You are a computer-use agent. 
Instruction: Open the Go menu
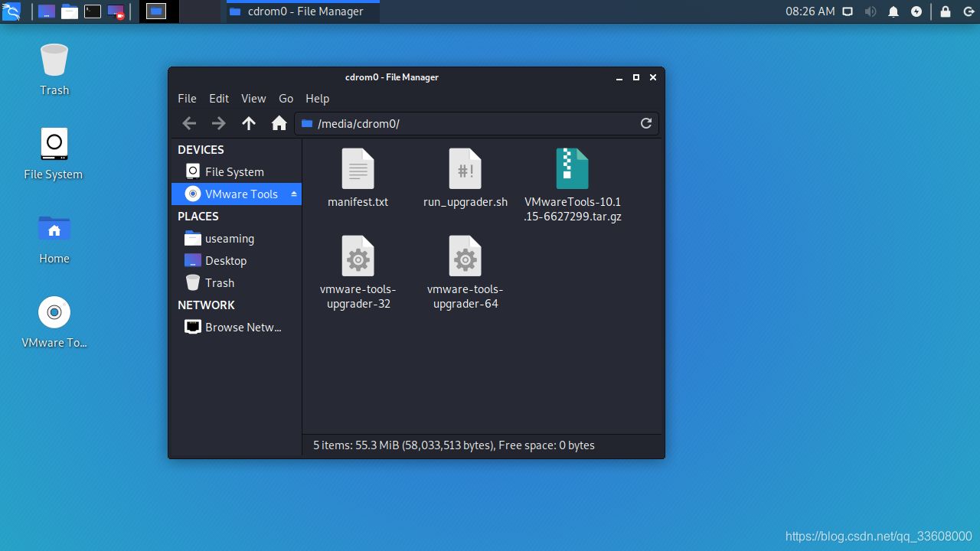coord(286,99)
